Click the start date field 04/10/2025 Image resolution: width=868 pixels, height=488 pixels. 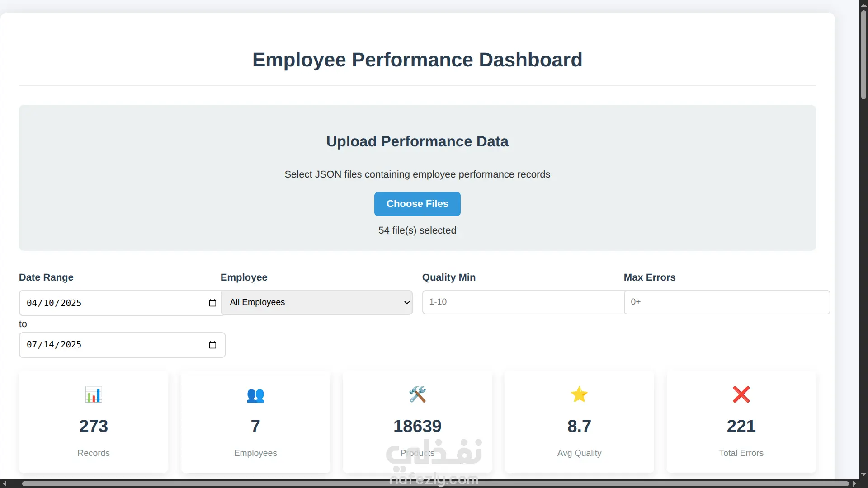(90, 303)
